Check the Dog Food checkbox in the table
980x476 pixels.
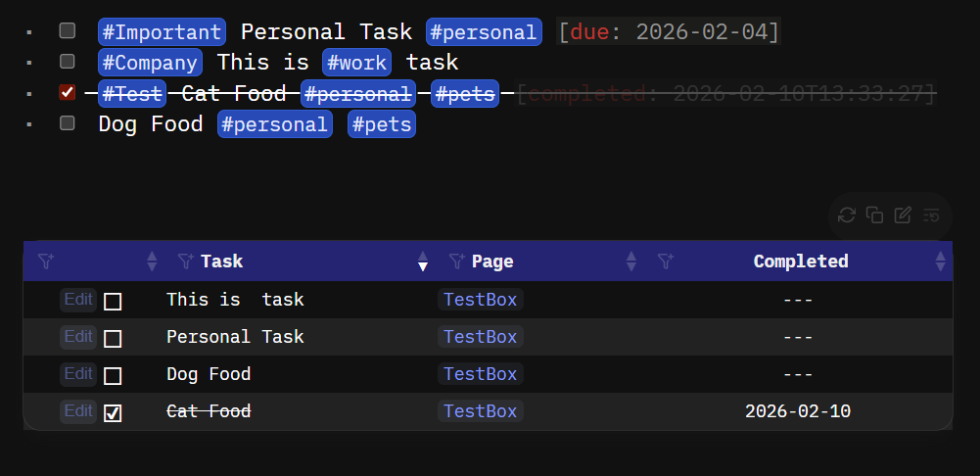(x=113, y=376)
